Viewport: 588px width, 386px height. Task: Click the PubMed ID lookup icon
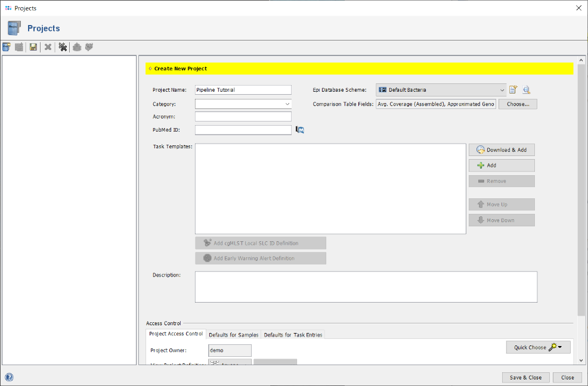point(300,130)
